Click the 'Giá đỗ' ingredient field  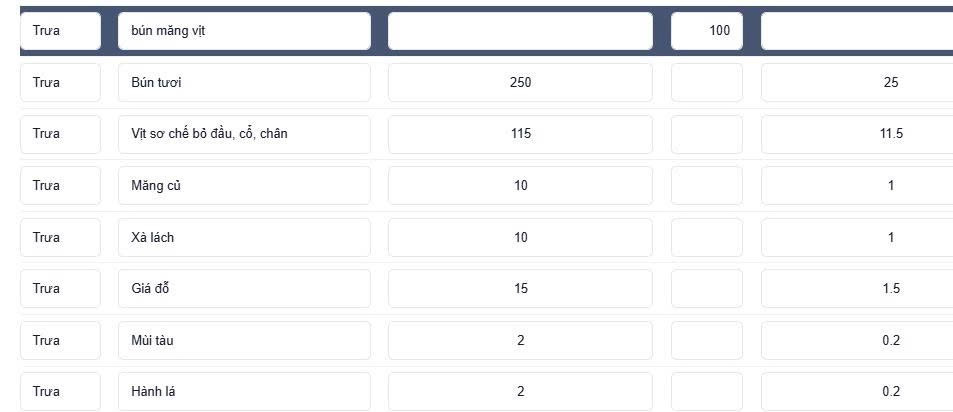[244, 289]
